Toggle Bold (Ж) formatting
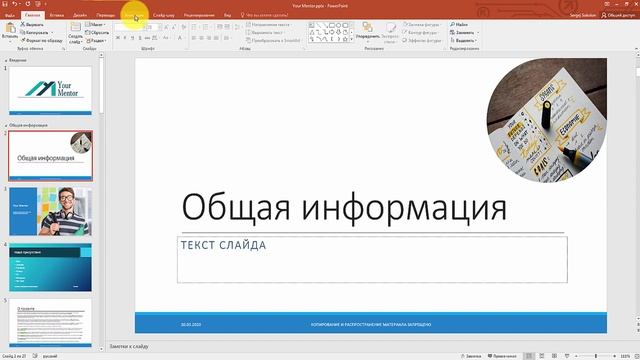This screenshot has height=360, width=640. [x=118, y=38]
